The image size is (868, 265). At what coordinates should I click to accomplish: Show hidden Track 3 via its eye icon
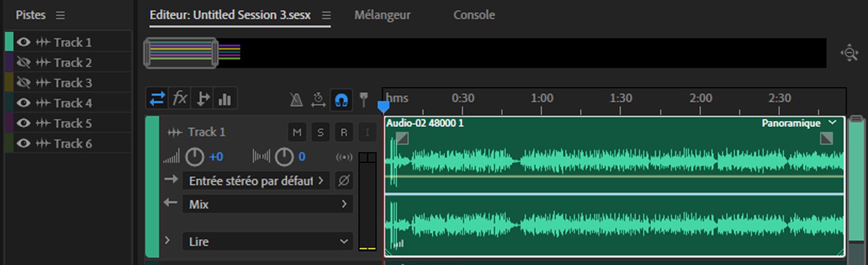23,82
